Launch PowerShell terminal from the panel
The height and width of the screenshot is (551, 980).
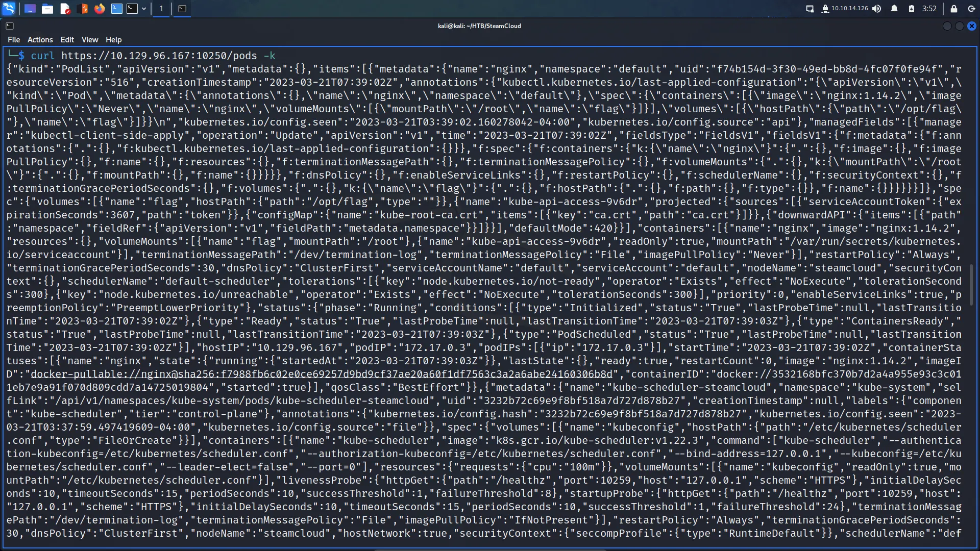click(117, 9)
